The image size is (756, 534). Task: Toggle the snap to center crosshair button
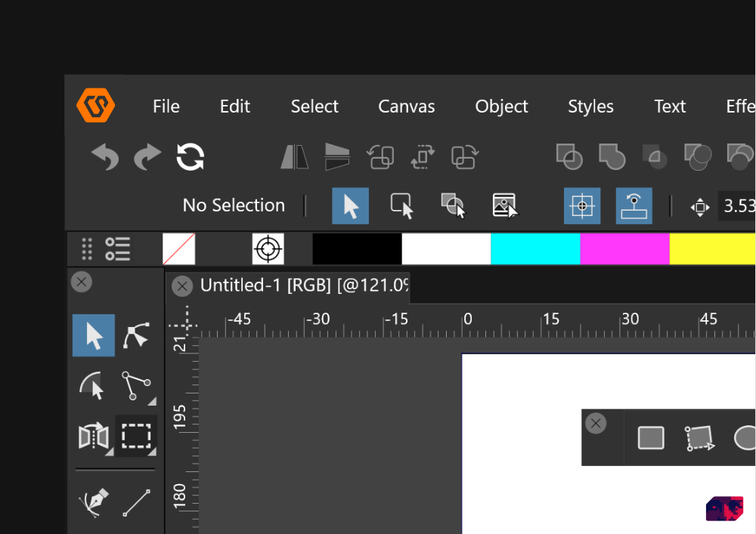tap(582, 205)
